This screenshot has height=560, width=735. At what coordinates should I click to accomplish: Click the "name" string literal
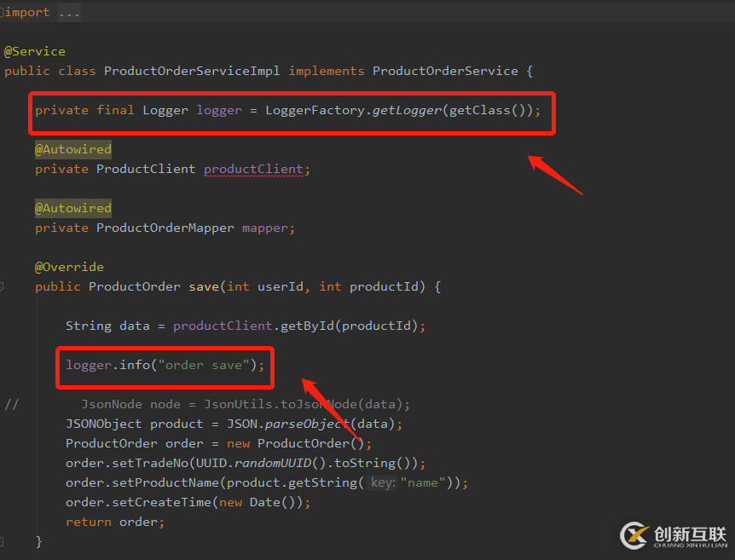[422, 483]
